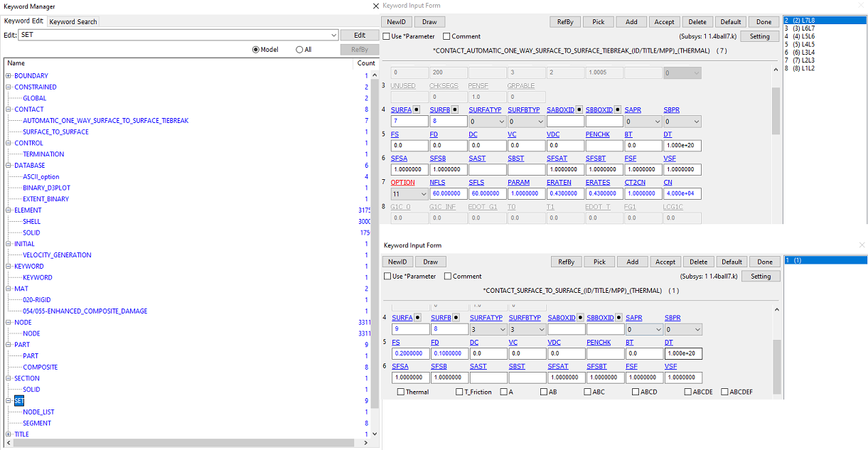Click the SBBOXID pick icon in the lower SURFACE_TO_SURFACE form
The image size is (868, 450).
click(x=618, y=318)
